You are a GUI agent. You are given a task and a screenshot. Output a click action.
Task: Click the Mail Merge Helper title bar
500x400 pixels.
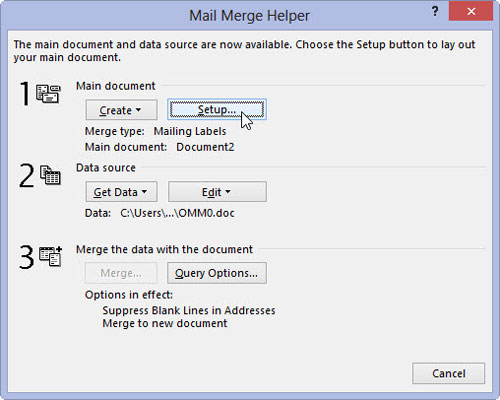click(x=249, y=16)
